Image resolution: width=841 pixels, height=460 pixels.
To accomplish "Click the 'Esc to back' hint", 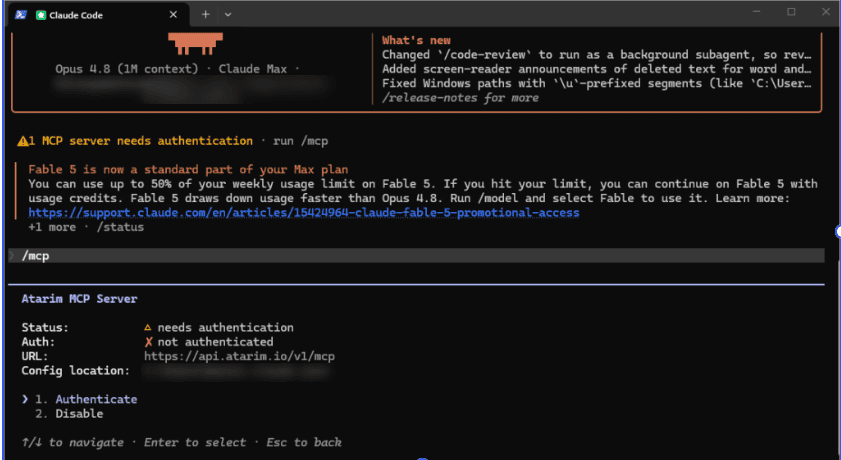I will pos(304,443).
